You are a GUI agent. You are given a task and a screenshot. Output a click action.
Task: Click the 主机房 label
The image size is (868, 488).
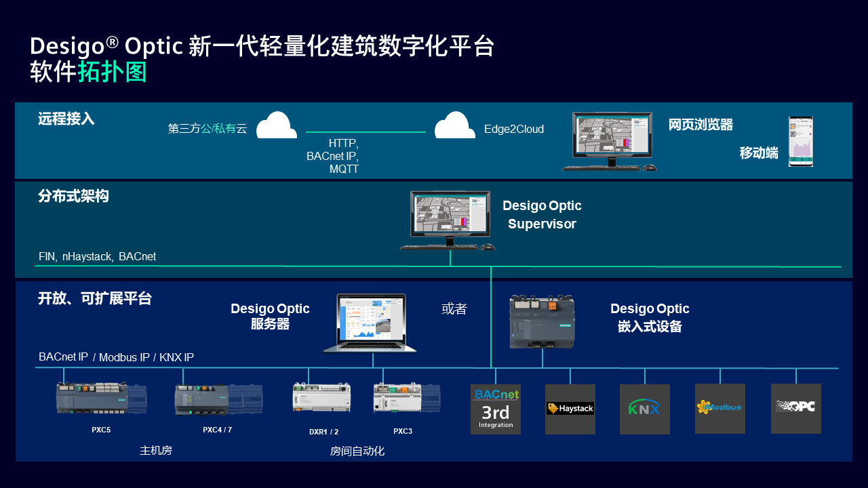[156, 451]
